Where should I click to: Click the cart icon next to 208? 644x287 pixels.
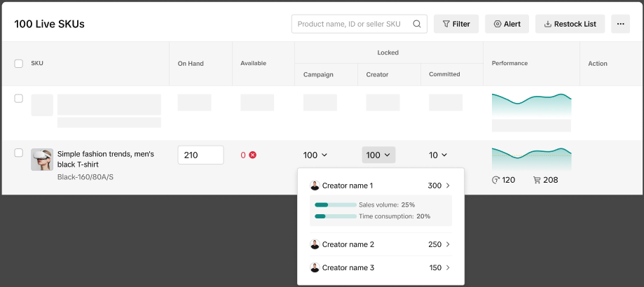coord(537,180)
